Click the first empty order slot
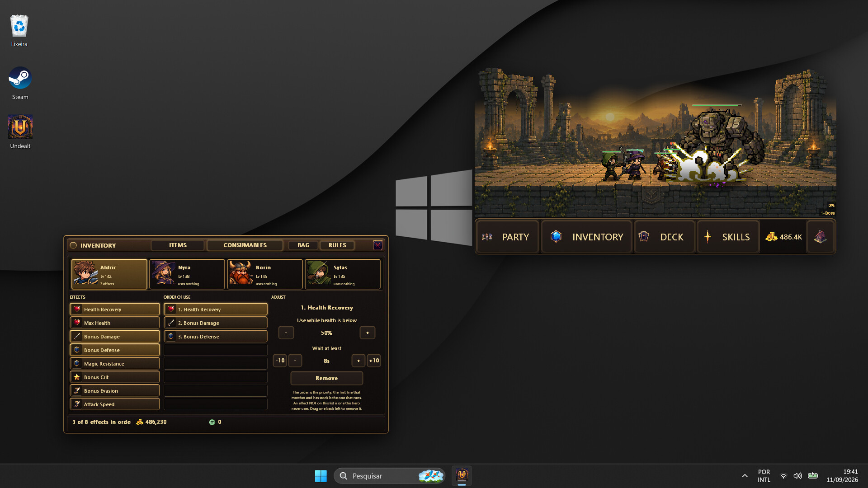 point(216,350)
